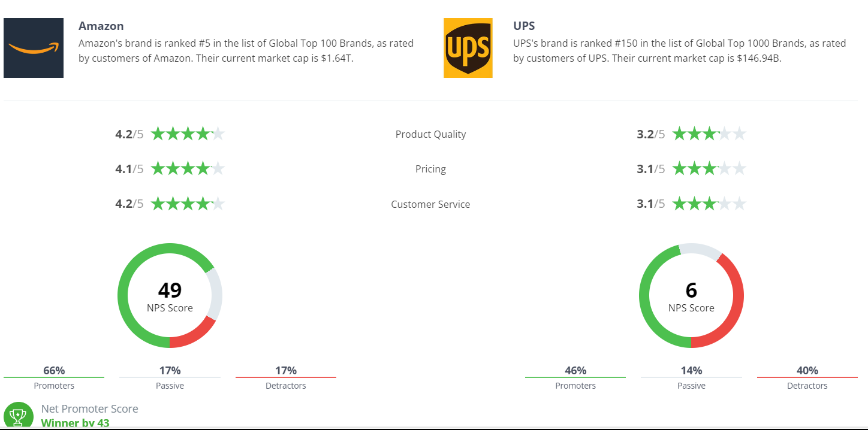
Task: Click the Product Quality category label
Action: [430, 134]
